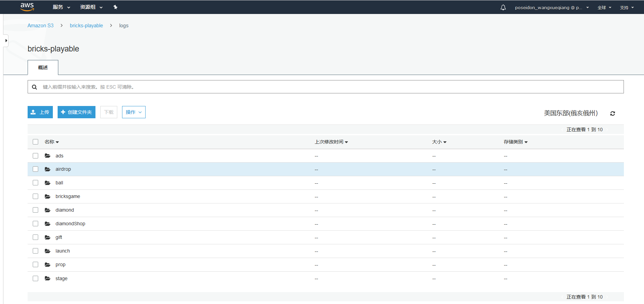Pin shortcuts with the pushpin icon
Viewport: 644px width, 304px height.
click(116, 7)
